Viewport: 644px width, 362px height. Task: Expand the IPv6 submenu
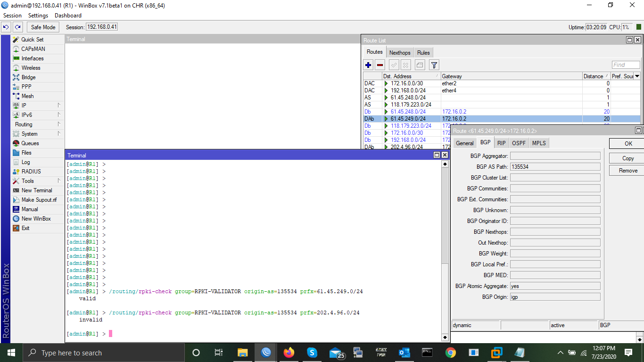(59, 115)
